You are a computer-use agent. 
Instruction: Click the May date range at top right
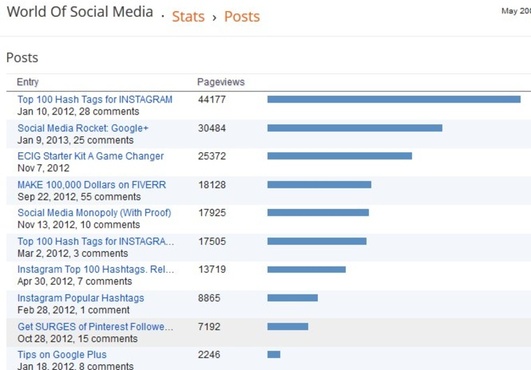pyautogui.click(x=516, y=11)
